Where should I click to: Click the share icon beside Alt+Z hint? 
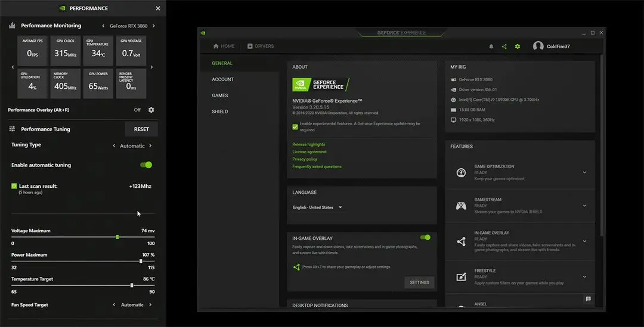click(296, 267)
